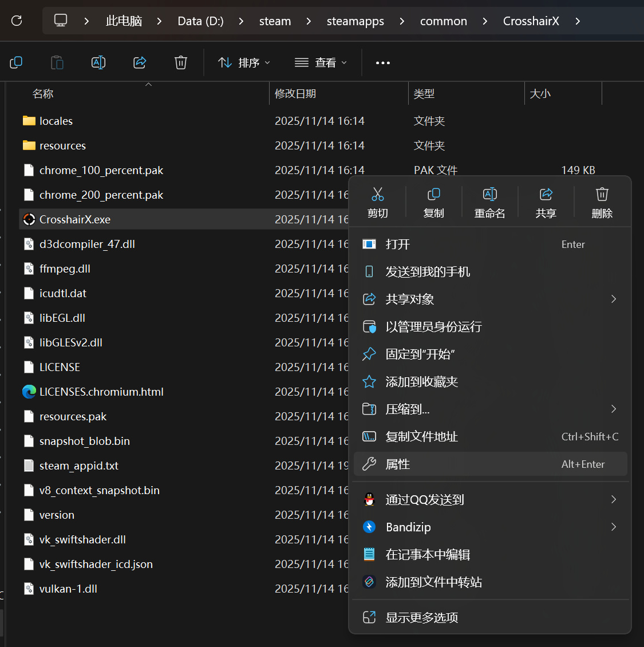
Task: Expand chevron after Data (D:) in breadcrumb
Action: pyautogui.click(x=242, y=21)
